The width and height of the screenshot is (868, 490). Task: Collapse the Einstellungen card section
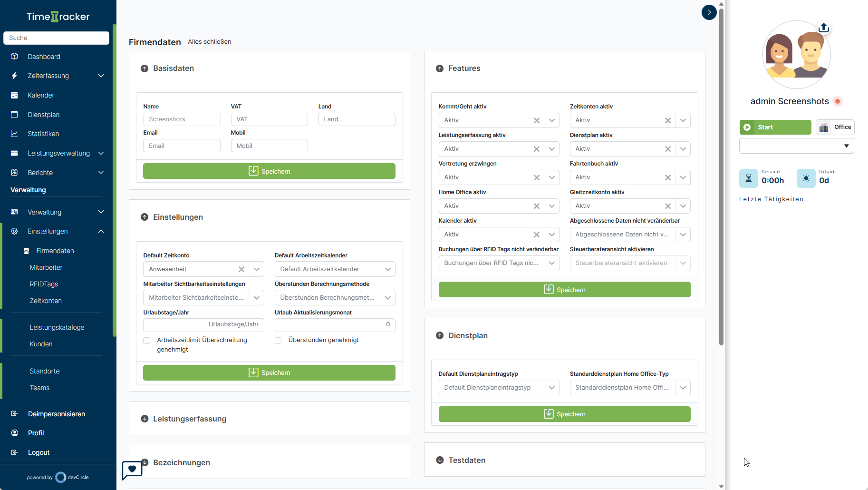click(145, 217)
